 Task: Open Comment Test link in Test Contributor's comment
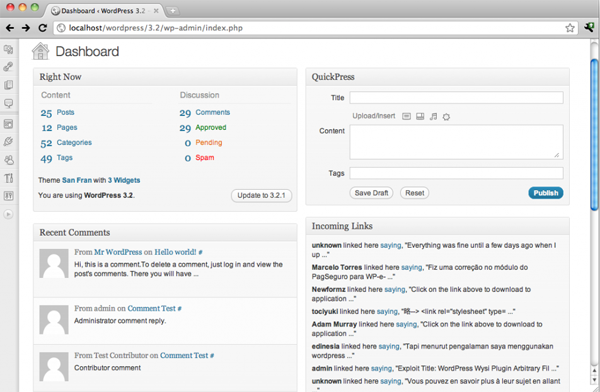coord(184,355)
